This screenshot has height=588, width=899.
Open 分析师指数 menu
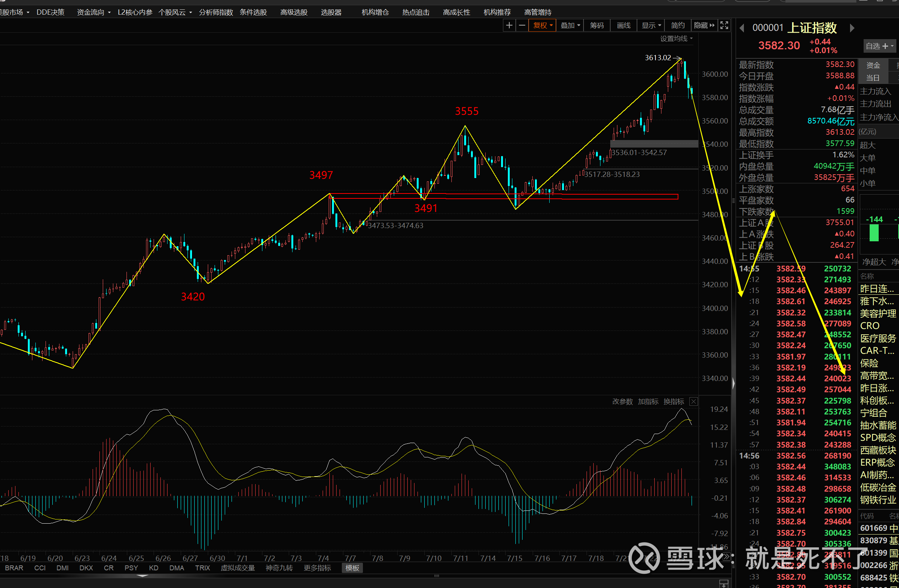click(x=216, y=12)
